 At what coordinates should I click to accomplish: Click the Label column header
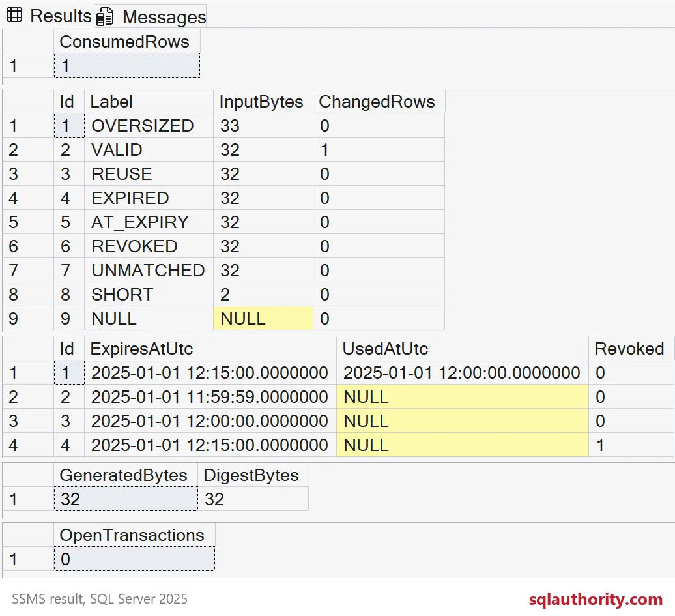(149, 102)
